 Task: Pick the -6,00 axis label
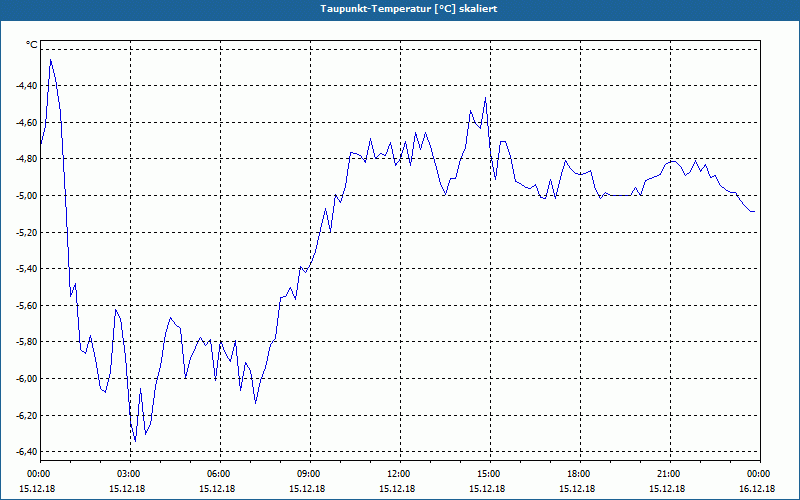(x=27, y=379)
